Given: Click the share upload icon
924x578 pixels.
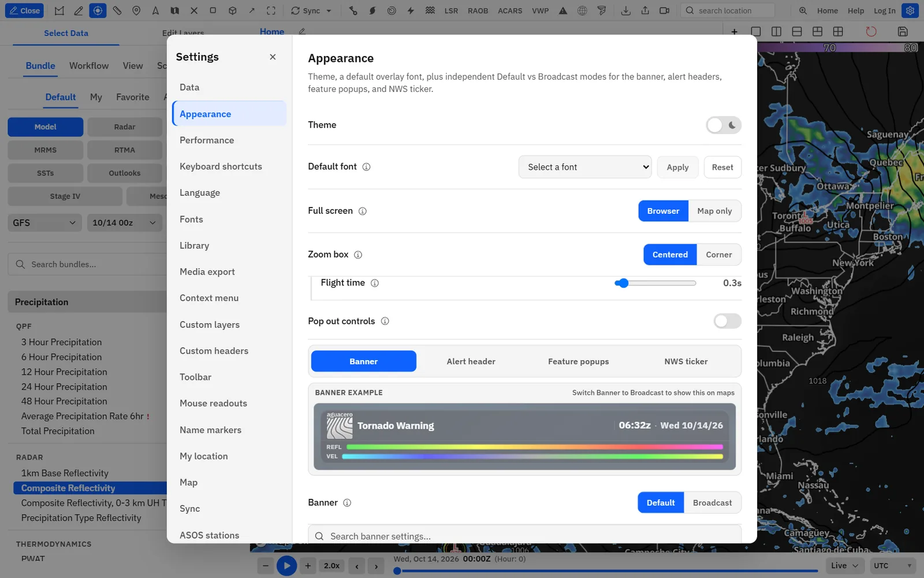Looking at the screenshot, I should (645, 10).
